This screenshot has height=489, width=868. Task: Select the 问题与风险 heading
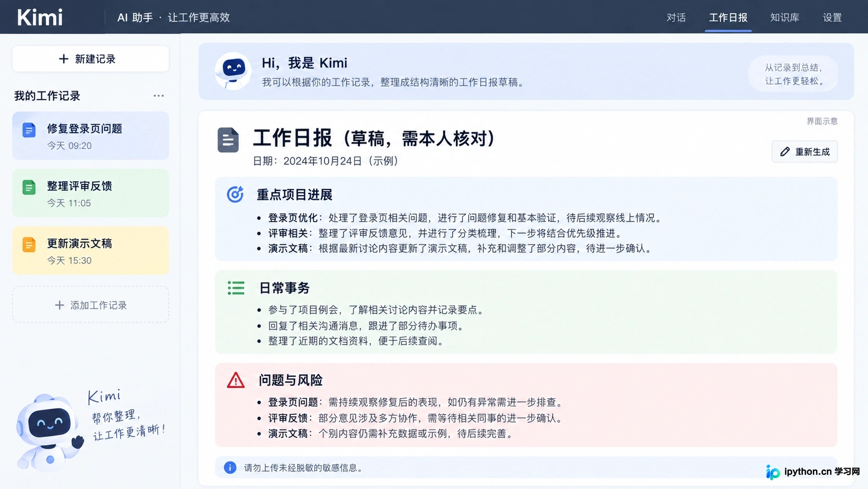(x=291, y=380)
